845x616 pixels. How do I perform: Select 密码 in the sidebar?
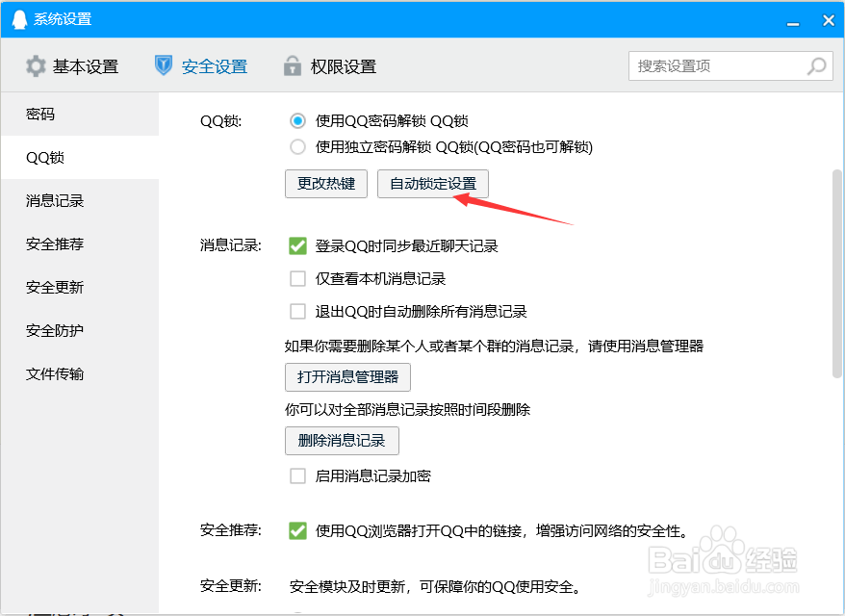pyautogui.click(x=80, y=115)
